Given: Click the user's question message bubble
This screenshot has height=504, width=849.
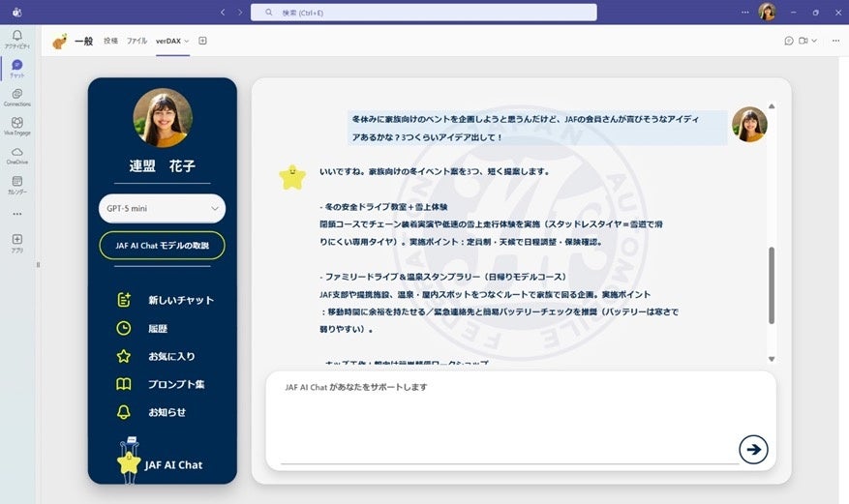Looking at the screenshot, I should click(x=536, y=128).
